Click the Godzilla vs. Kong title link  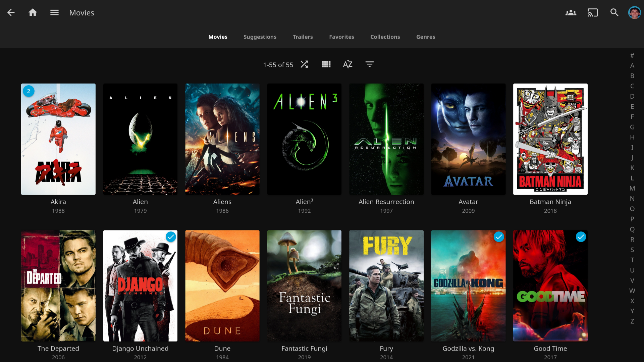[x=468, y=349]
